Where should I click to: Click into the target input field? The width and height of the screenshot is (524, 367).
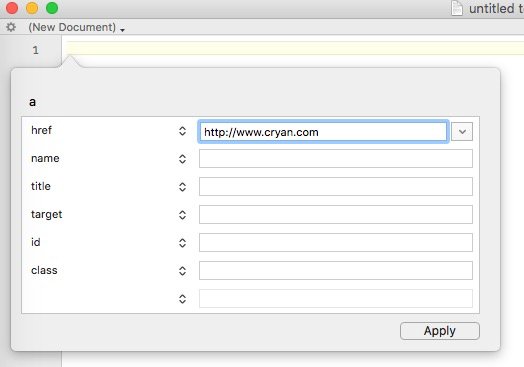336,215
